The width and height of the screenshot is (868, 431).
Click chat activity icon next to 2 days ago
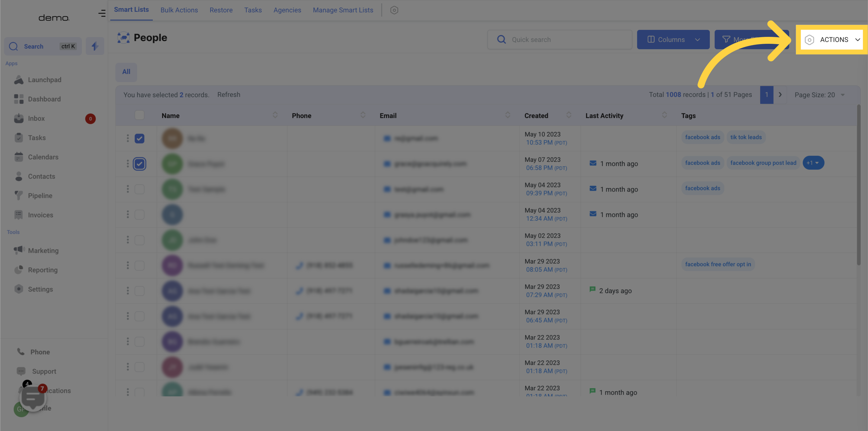pyautogui.click(x=592, y=289)
